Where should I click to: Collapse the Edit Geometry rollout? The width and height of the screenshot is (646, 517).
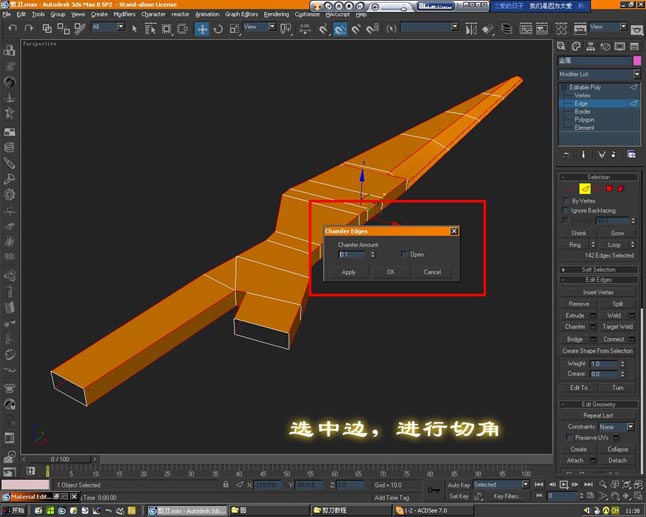click(599, 404)
